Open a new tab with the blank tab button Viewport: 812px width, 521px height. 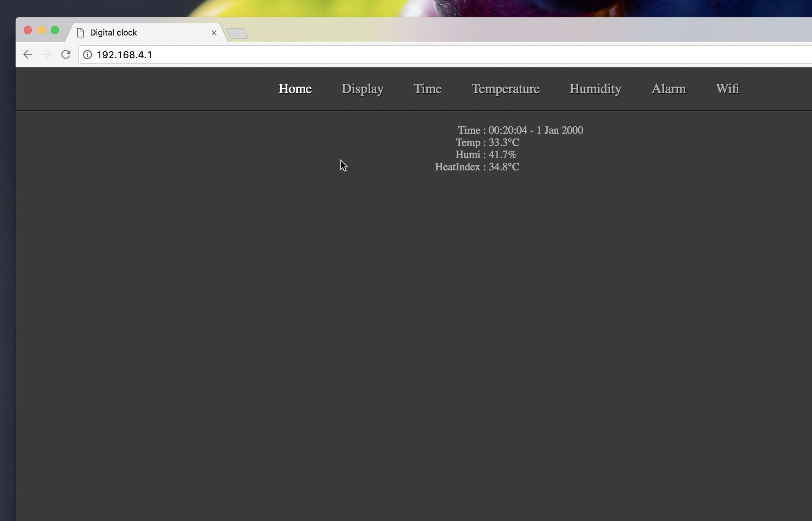237,34
